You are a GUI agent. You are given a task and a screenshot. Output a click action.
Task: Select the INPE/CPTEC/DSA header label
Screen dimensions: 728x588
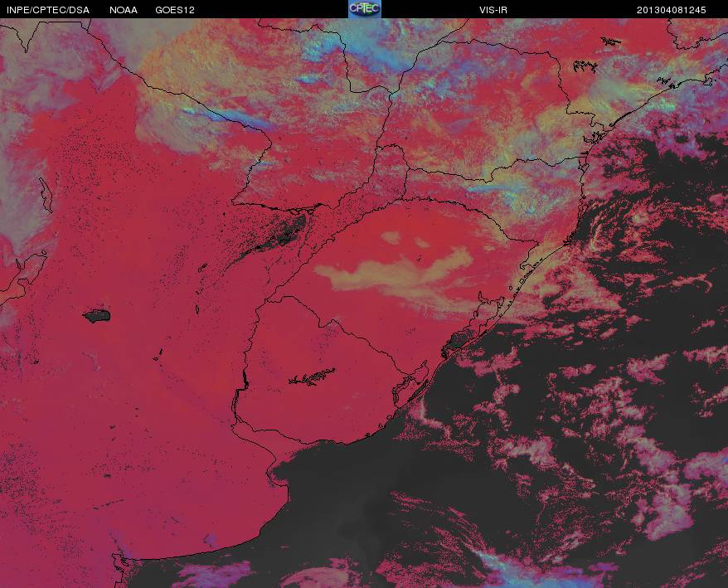(48, 10)
